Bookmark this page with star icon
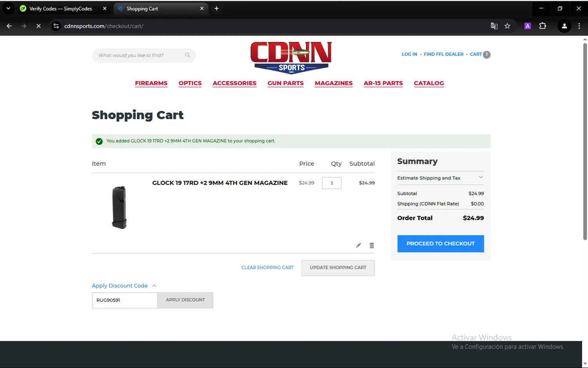 coord(507,26)
